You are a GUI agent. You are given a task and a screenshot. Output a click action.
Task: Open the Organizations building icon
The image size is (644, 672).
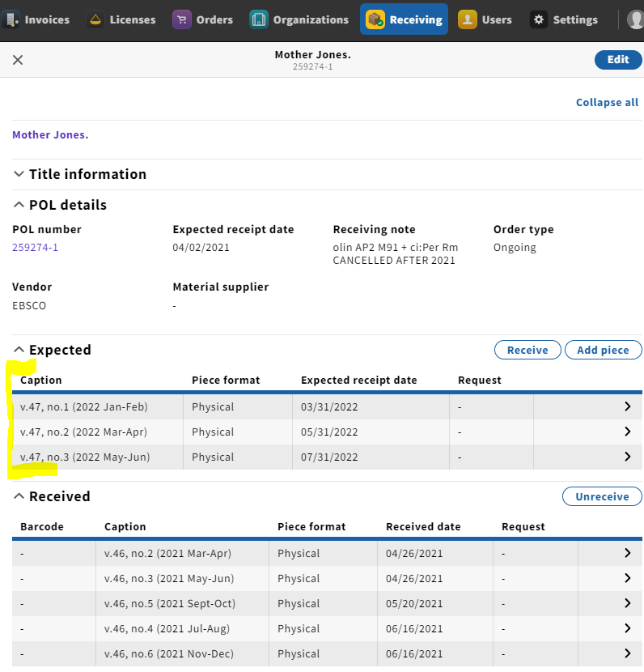259,19
